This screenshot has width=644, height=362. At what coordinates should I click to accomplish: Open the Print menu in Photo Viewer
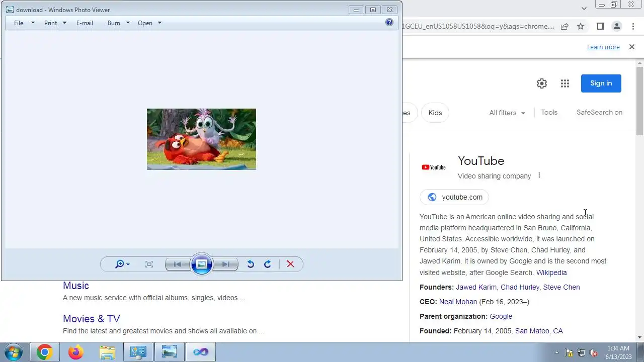click(50, 23)
